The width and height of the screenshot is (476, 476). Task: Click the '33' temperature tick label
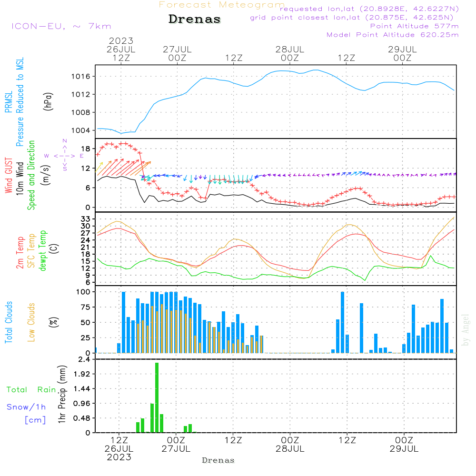click(86, 219)
